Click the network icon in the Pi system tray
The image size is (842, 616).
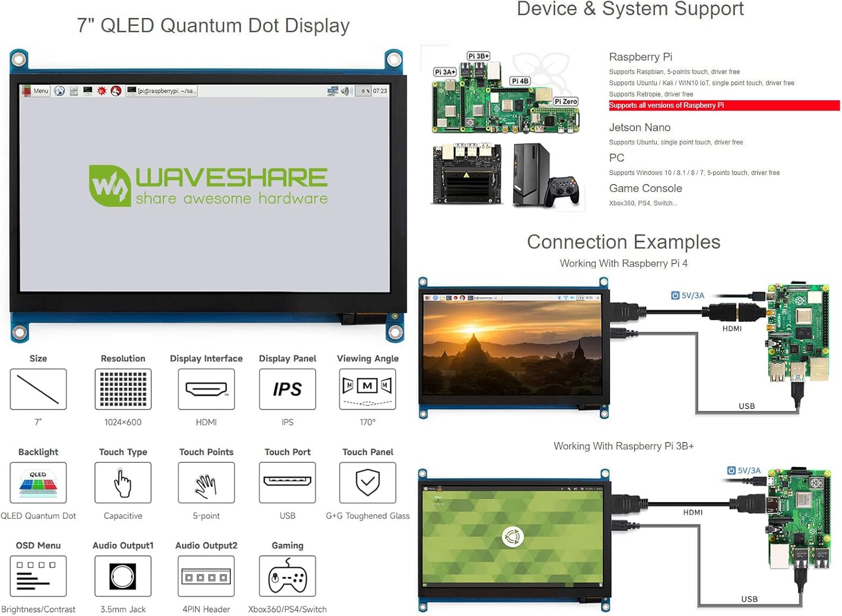point(332,91)
